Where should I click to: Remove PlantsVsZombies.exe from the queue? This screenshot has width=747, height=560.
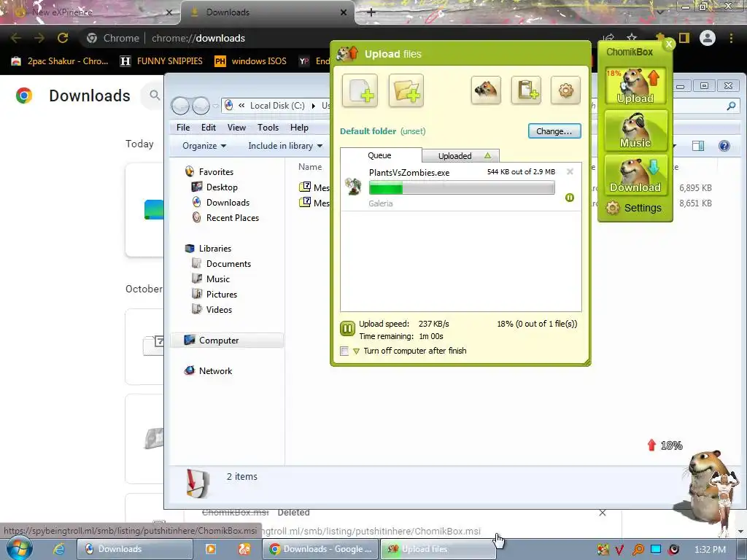[570, 171]
